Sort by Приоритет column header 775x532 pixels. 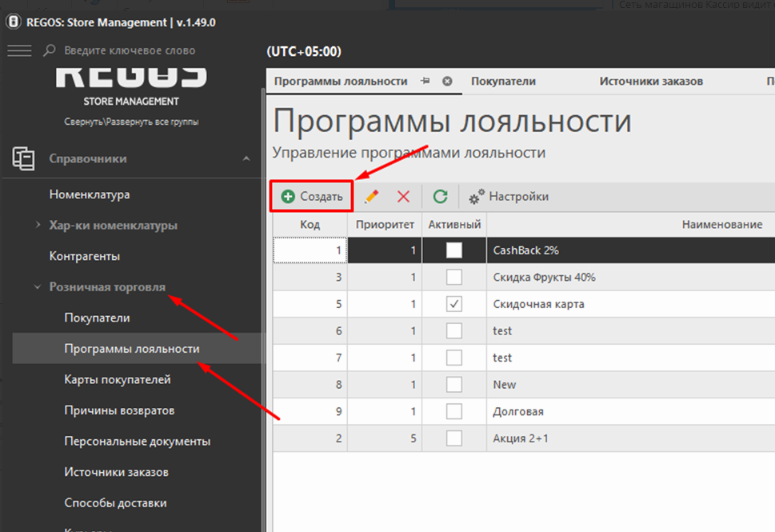385,225
